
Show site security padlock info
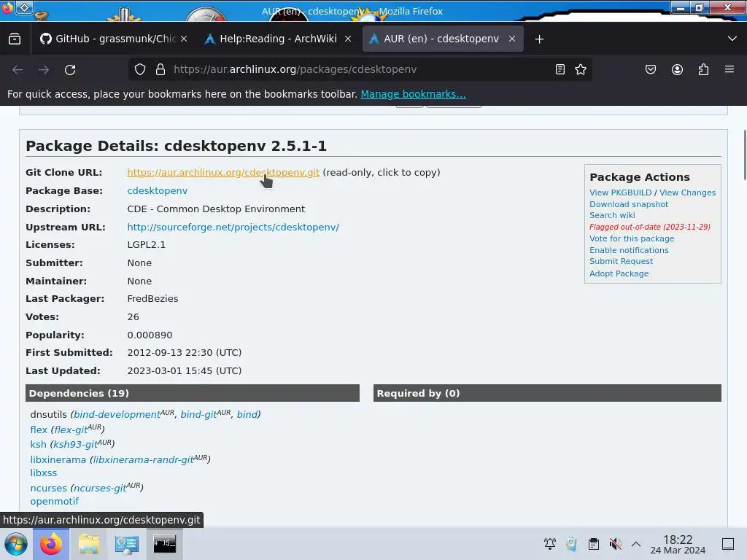pyautogui.click(x=160, y=69)
